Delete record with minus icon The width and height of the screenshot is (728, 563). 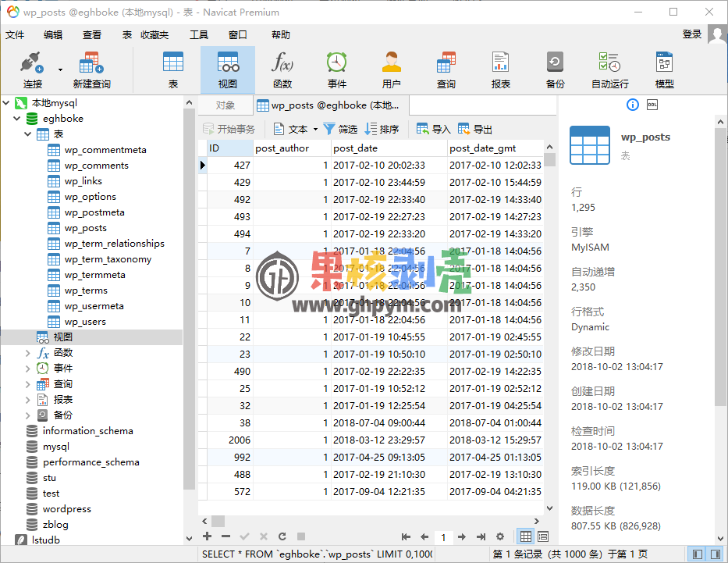(x=226, y=536)
